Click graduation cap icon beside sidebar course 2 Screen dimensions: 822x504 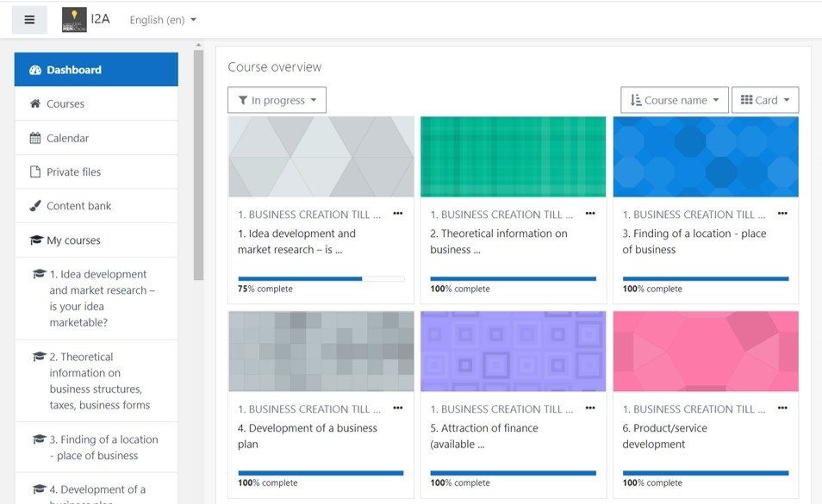coord(40,357)
